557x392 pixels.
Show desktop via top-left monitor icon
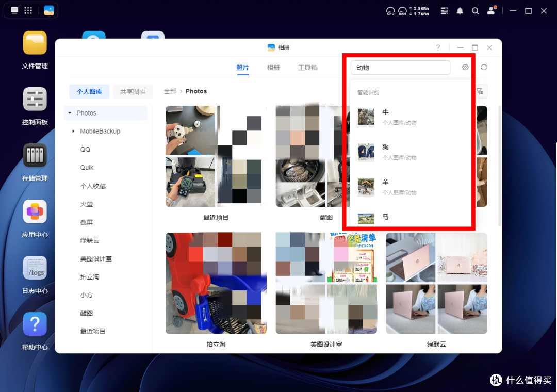[14, 10]
